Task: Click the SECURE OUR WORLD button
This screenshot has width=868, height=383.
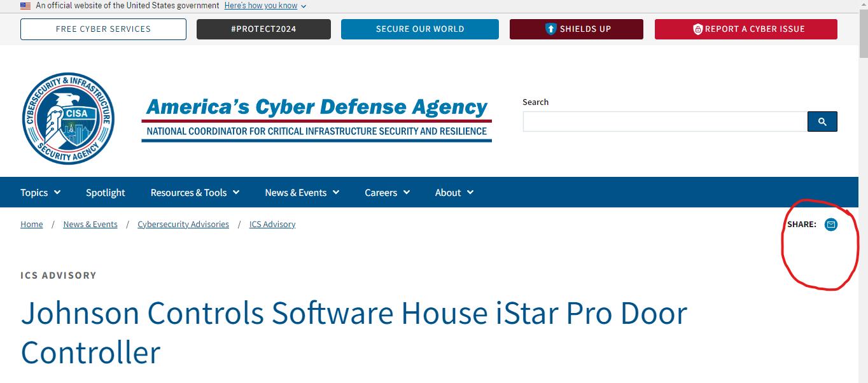Action: click(419, 29)
